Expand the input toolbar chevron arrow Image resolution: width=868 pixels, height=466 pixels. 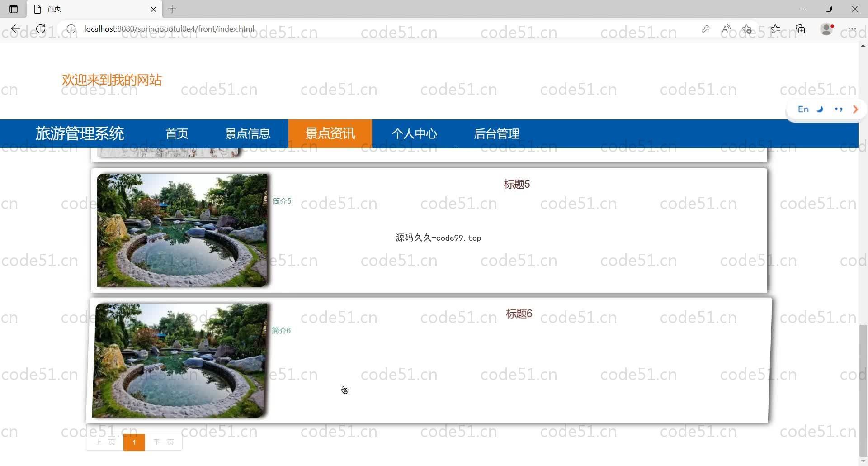[x=855, y=109]
